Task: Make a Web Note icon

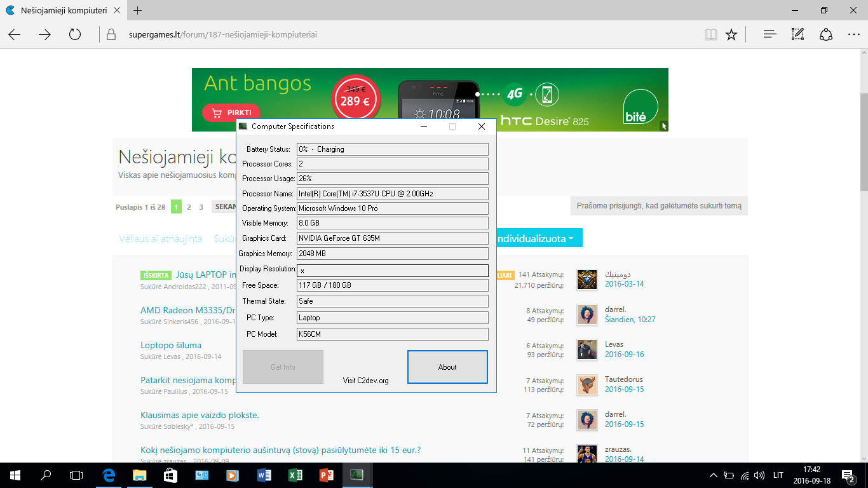Action: [x=798, y=34]
